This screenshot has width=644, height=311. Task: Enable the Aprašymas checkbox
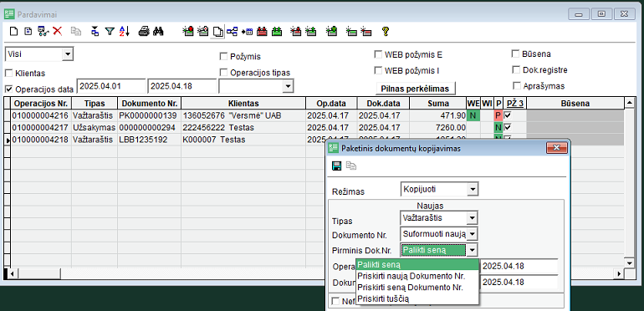coord(517,86)
